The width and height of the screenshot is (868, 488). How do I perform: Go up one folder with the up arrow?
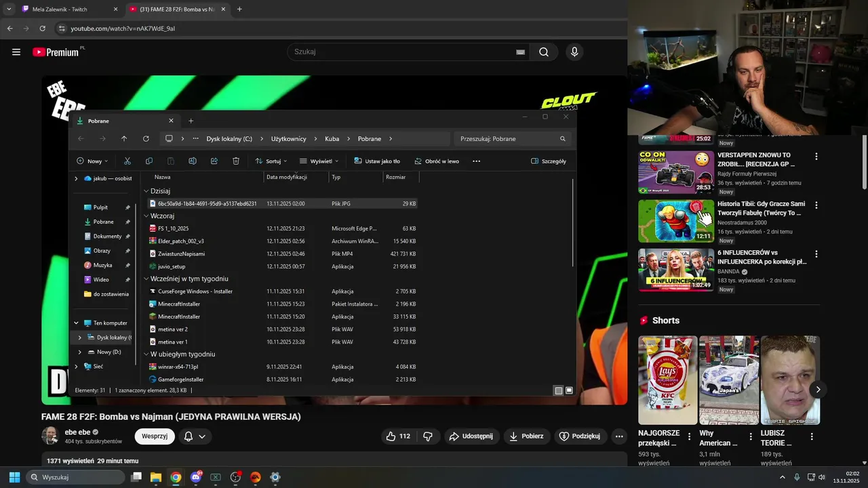coord(124,139)
